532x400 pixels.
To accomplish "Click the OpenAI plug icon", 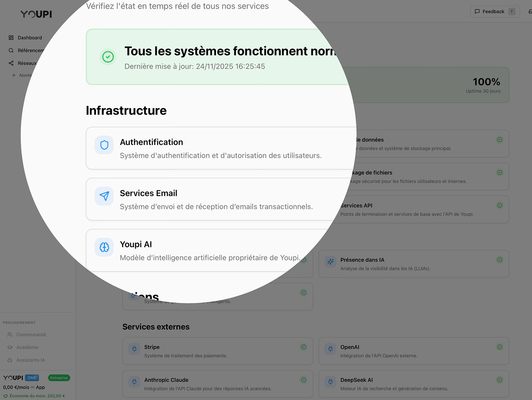I will click(330, 349).
